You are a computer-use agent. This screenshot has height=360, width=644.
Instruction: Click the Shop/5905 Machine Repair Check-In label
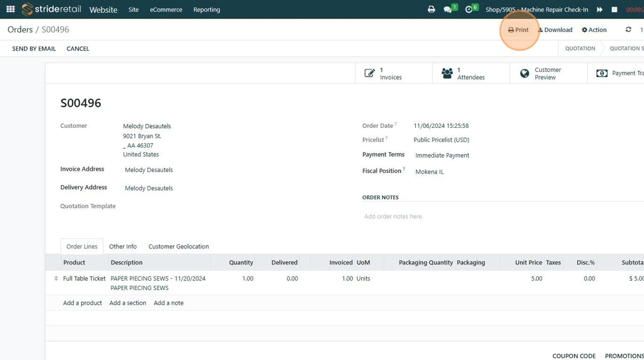point(537,9)
